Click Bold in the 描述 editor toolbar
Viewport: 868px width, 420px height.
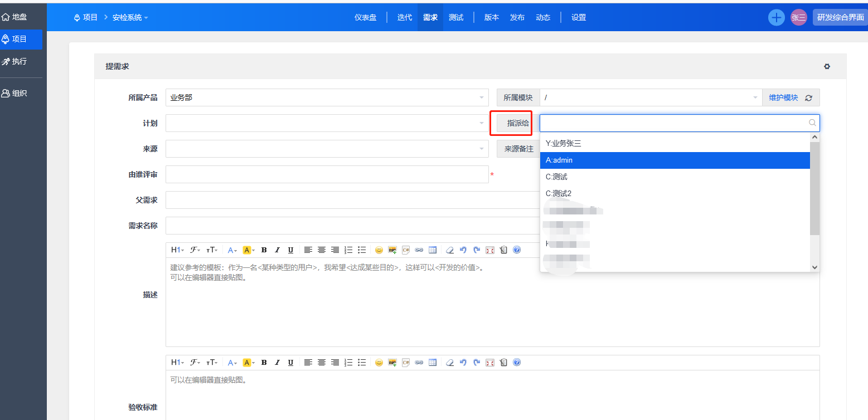(x=264, y=250)
